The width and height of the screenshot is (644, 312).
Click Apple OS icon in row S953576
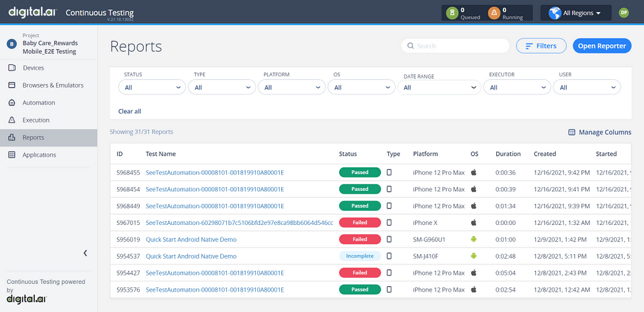pos(473,289)
